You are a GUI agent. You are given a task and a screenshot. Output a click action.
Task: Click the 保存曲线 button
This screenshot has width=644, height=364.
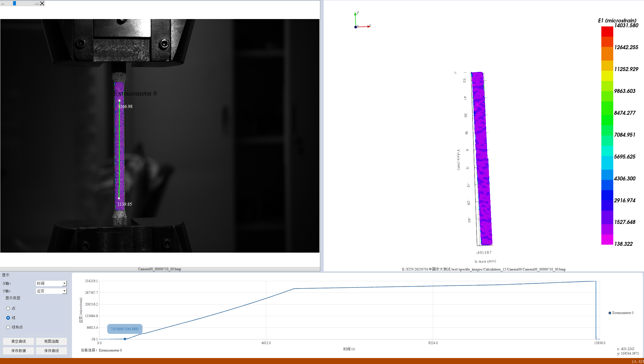pos(51,351)
